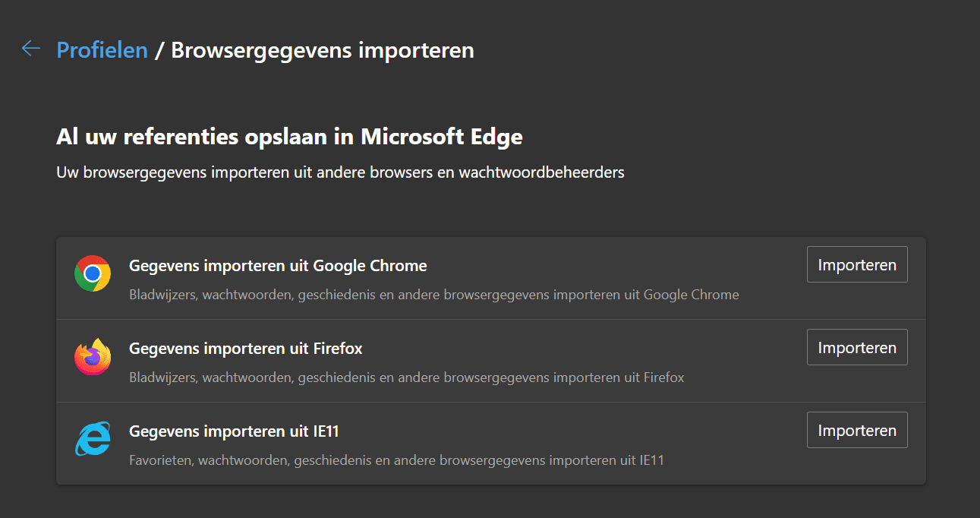Click the back arrow icon

coord(30,49)
